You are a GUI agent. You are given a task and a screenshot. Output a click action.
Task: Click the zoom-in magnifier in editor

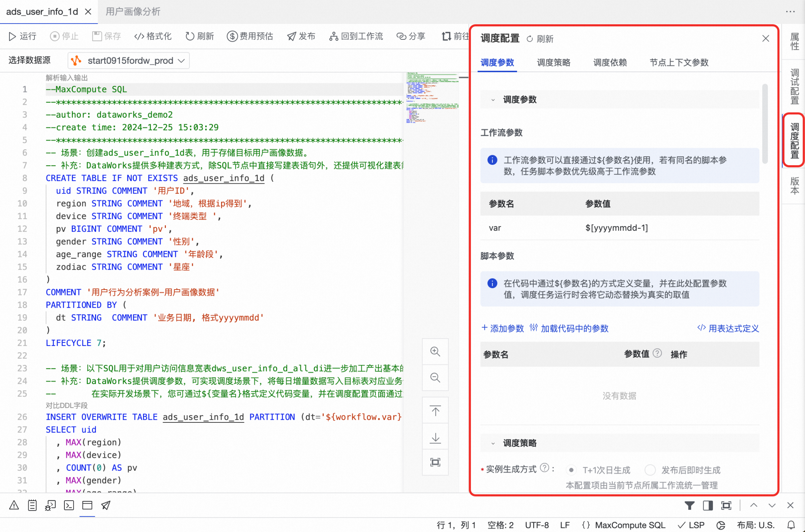pyautogui.click(x=435, y=352)
